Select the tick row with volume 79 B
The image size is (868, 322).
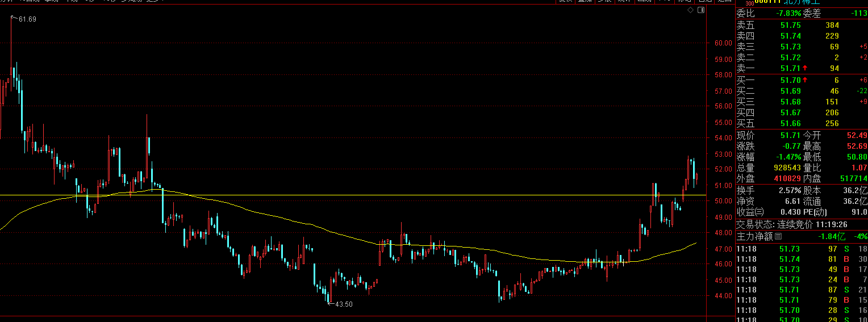click(x=802, y=300)
